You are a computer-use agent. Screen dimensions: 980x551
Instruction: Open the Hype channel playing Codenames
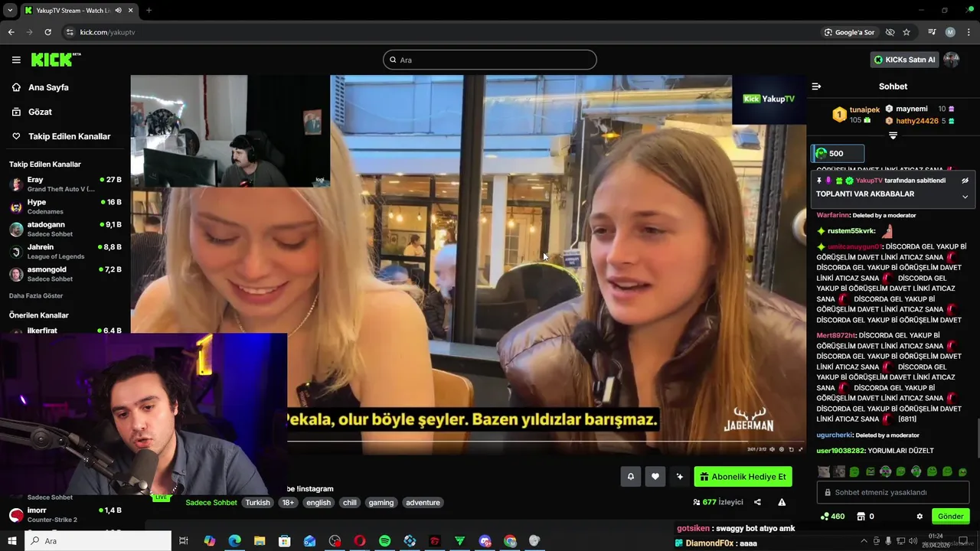click(x=65, y=207)
